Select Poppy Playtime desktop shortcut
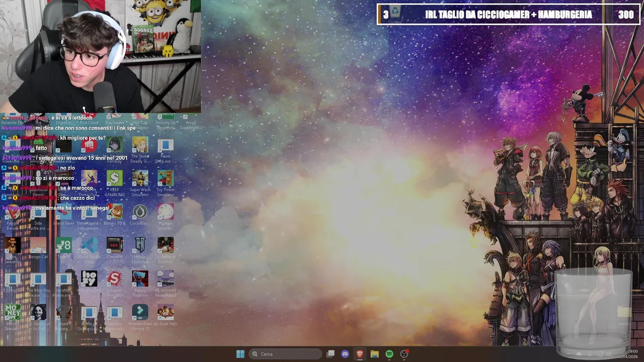 point(140,285)
